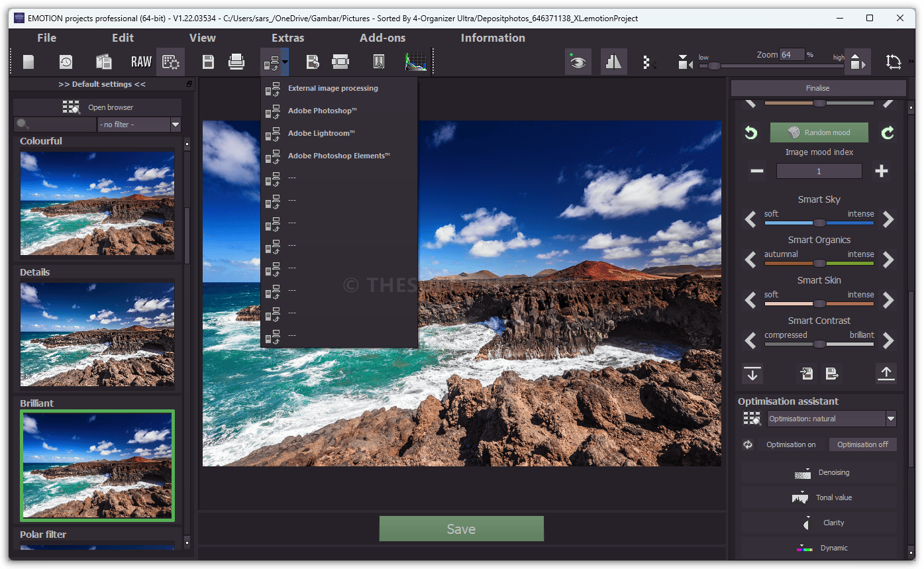The image size is (924, 569).
Task: Open the Dynamic optimisation
Action: tap(819, 548)
